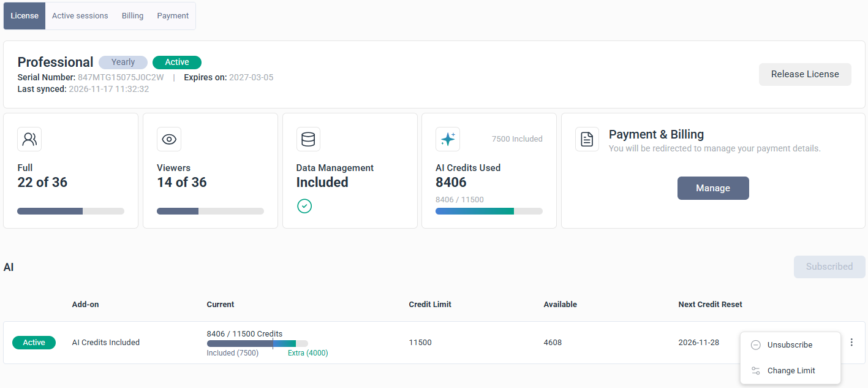Click the Release License button
This screenshot has height=388, width=868.
805,74
